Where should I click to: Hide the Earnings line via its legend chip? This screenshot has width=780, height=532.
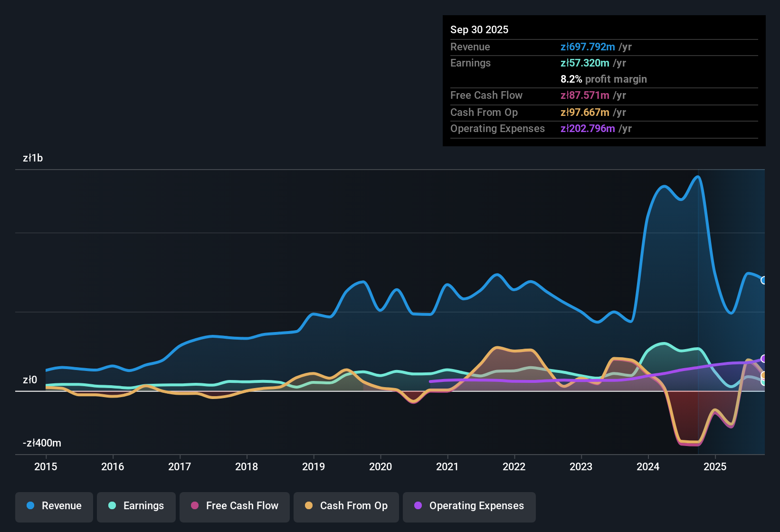[x=136, y=506]
